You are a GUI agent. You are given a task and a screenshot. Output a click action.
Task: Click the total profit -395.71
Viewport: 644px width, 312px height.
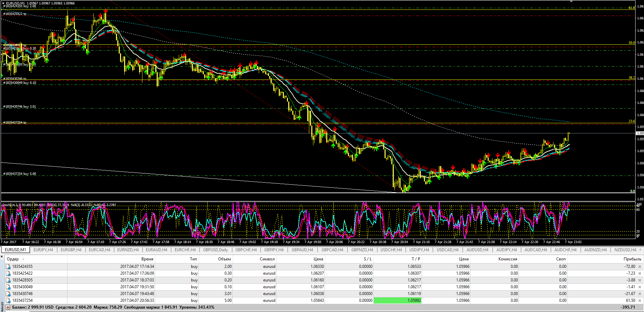click(x=628, y=307)
